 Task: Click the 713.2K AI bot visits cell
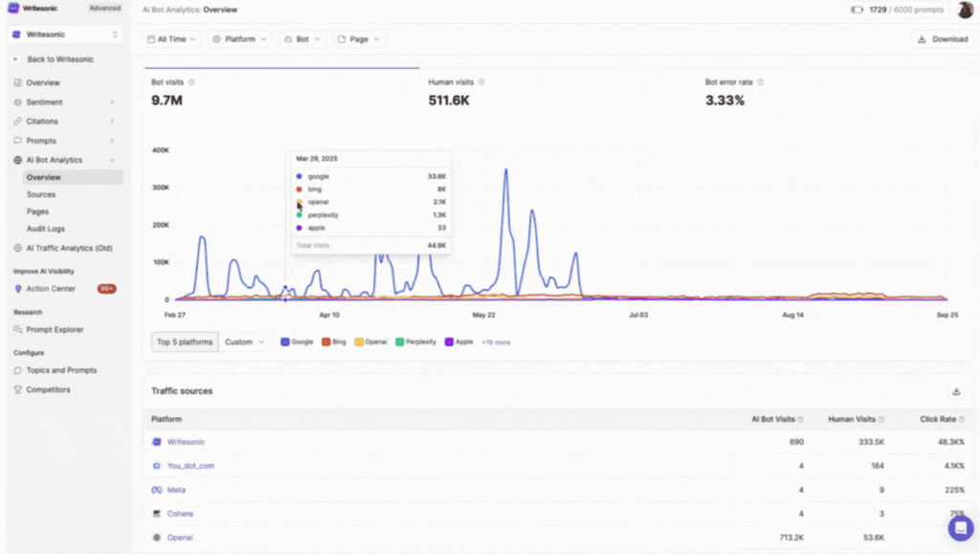point(791,537)
